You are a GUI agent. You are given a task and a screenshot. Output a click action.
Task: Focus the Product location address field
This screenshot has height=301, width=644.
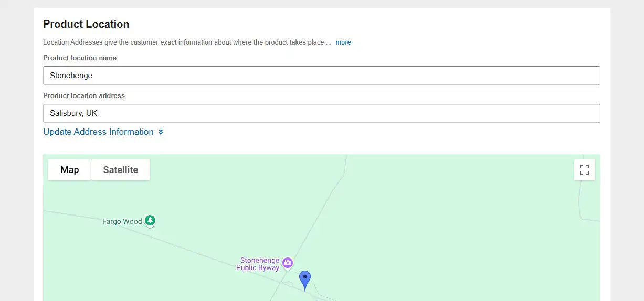322,113
